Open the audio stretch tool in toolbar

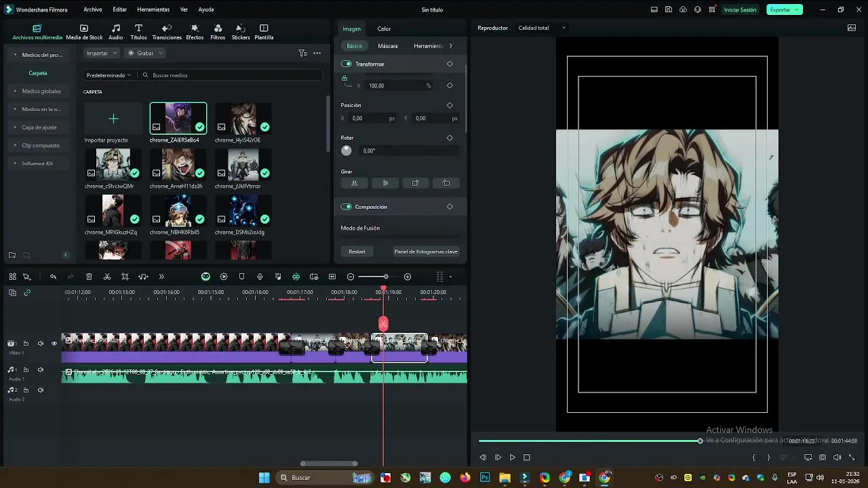143,277
